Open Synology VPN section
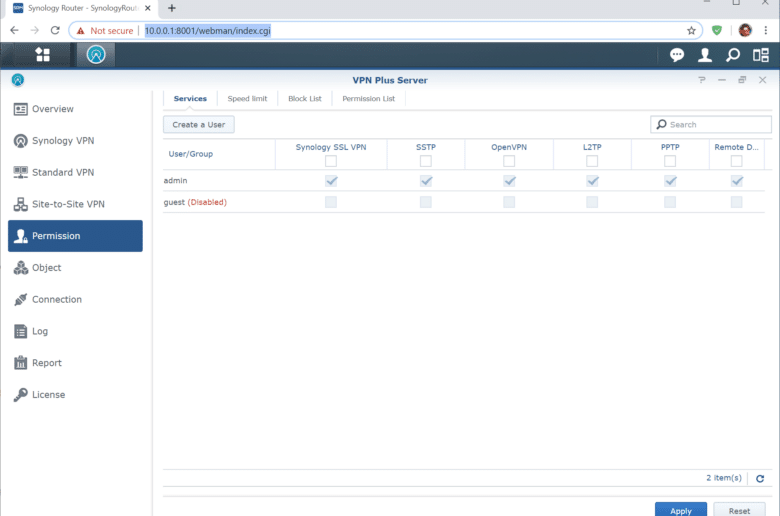780x516 pixels. pos(76,141)
